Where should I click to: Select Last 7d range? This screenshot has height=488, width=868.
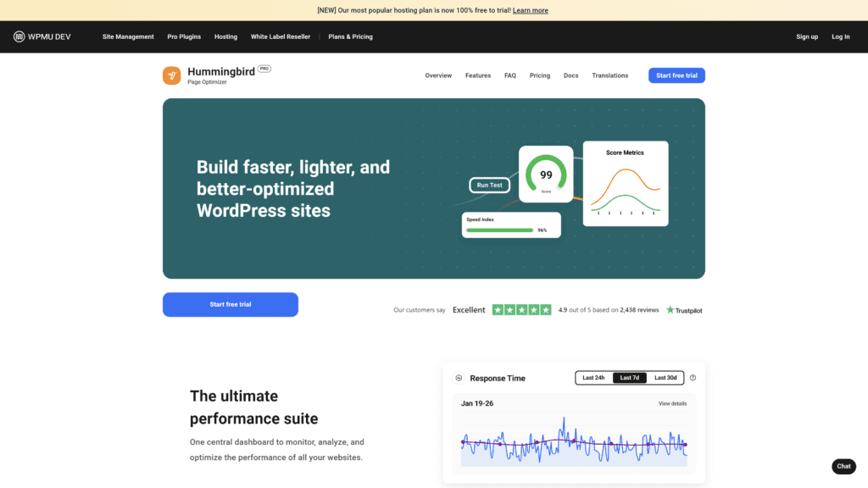[x=630, y=378]
